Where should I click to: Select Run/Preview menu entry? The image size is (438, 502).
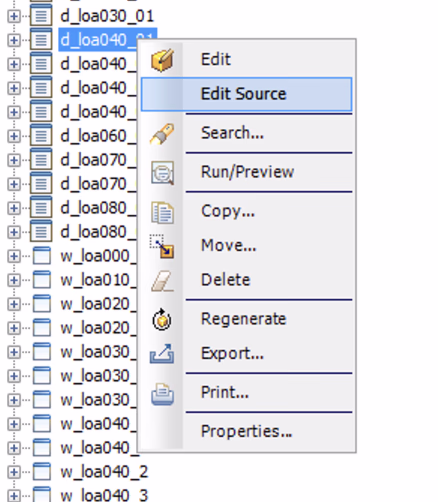pos(246,172)
